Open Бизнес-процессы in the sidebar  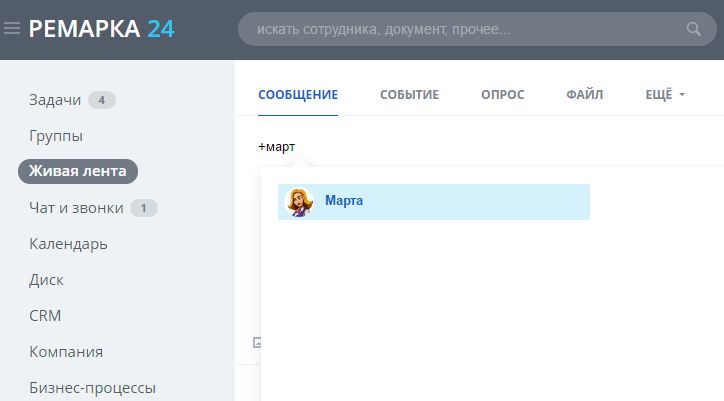(92, 388)
